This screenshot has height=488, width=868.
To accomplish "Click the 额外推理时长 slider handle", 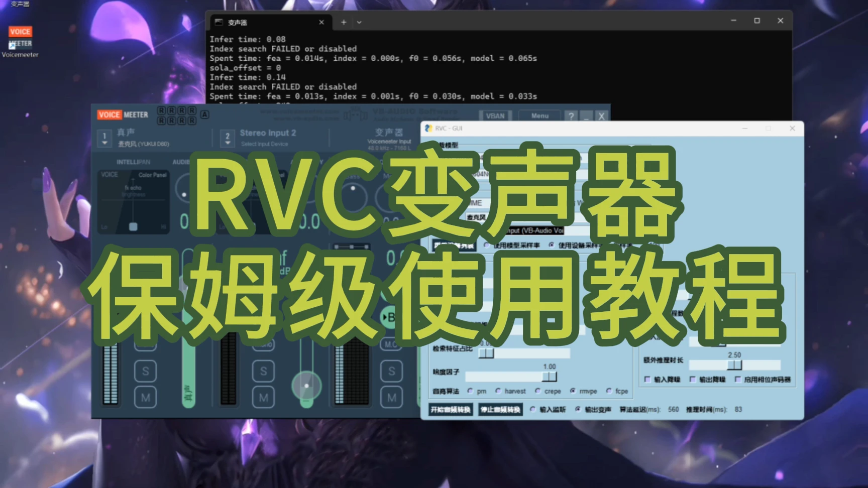I will (734, 365).
